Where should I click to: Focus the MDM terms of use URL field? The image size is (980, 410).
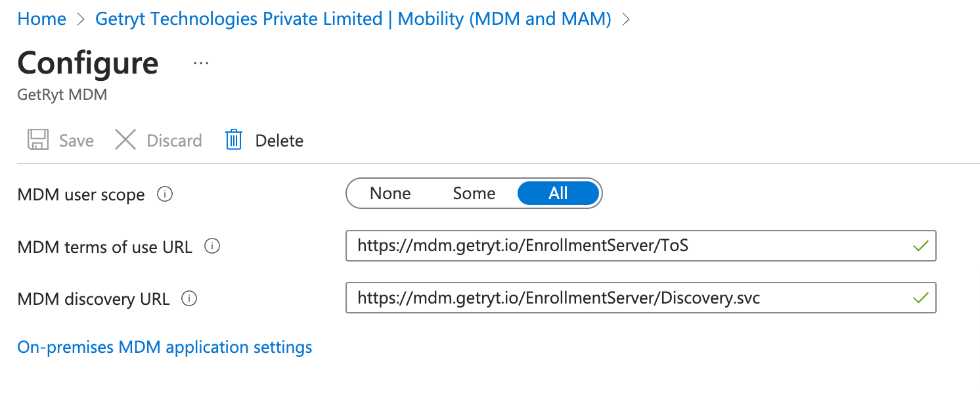[x=640, y=246]
